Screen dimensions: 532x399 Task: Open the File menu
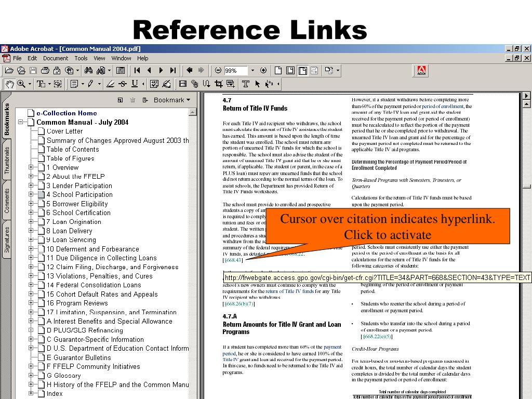pyautogui.click(x=17, y=58)
